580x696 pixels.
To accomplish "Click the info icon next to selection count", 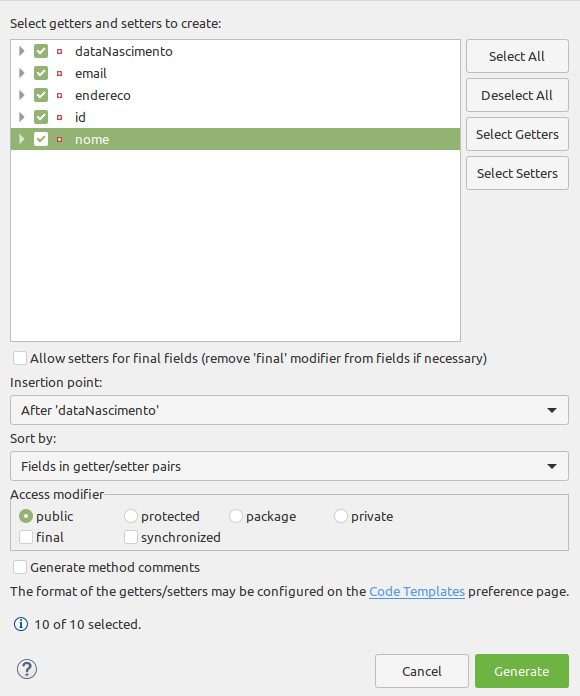I will [x=21, y=624].
